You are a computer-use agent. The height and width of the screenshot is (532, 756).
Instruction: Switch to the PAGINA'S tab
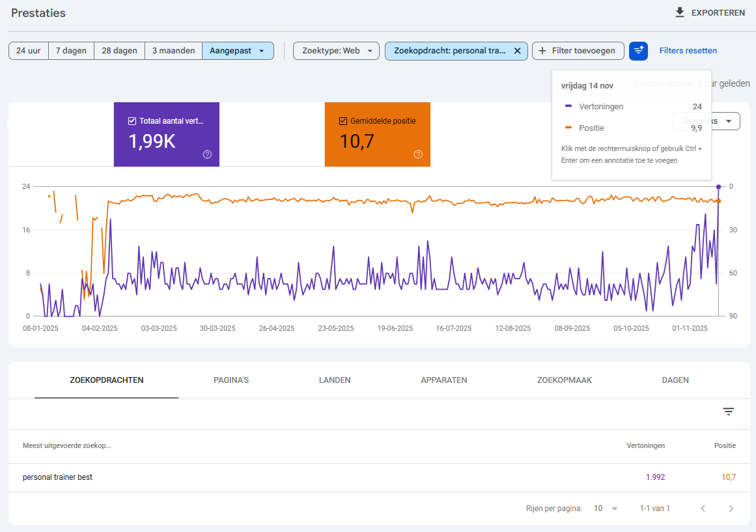click(x=231, y=380)
